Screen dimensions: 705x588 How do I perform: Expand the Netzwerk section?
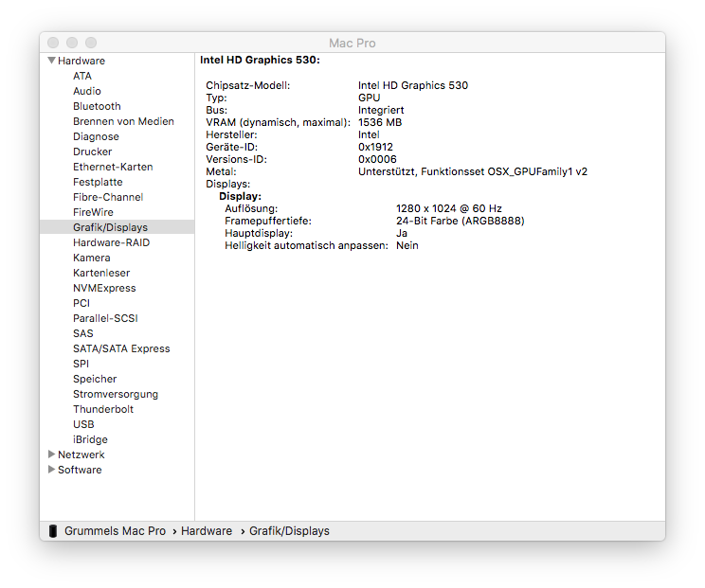click(51, 454)
